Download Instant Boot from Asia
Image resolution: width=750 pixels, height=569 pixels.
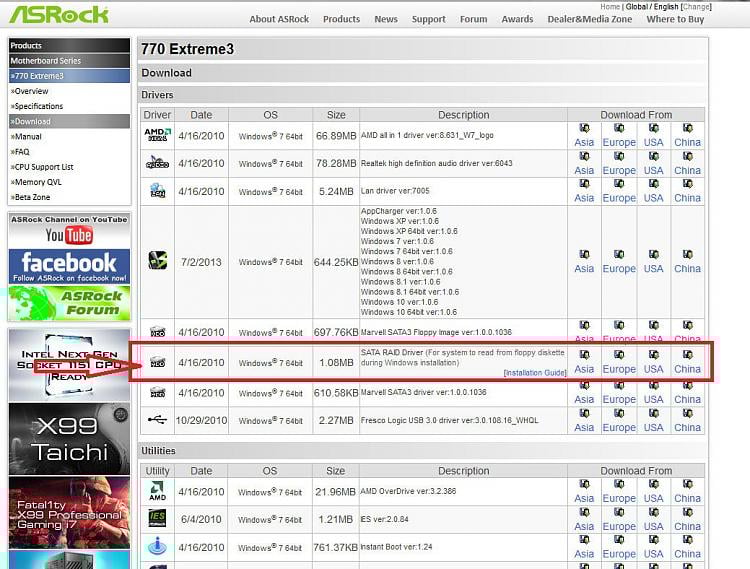(584, 554)
